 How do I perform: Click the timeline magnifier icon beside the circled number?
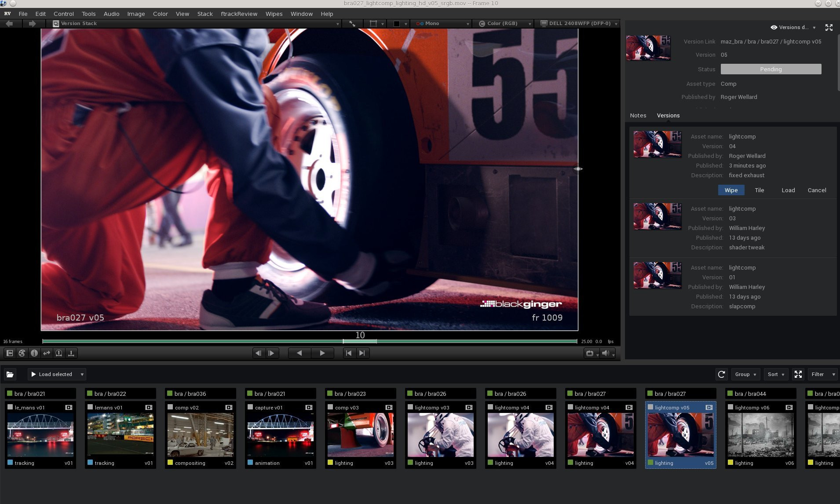point(71,353)
